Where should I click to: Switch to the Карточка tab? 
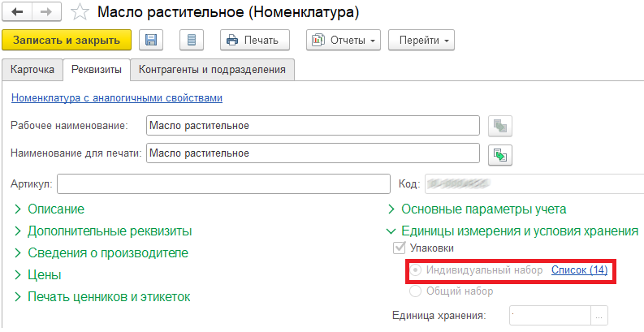click(32, 70)
